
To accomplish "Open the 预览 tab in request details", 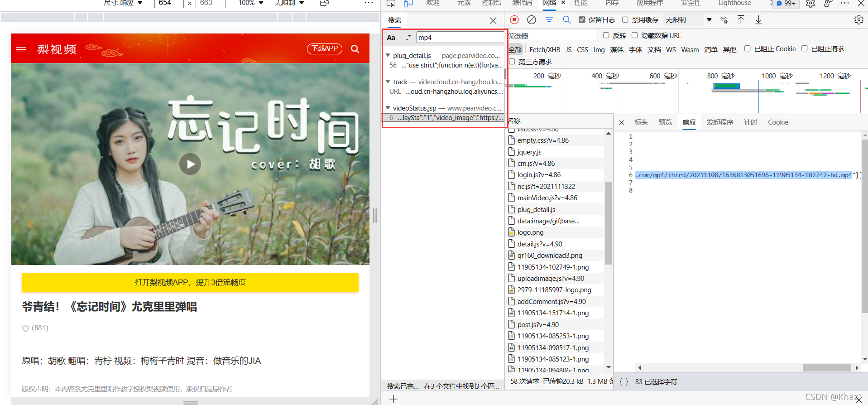I will [665, 122].
